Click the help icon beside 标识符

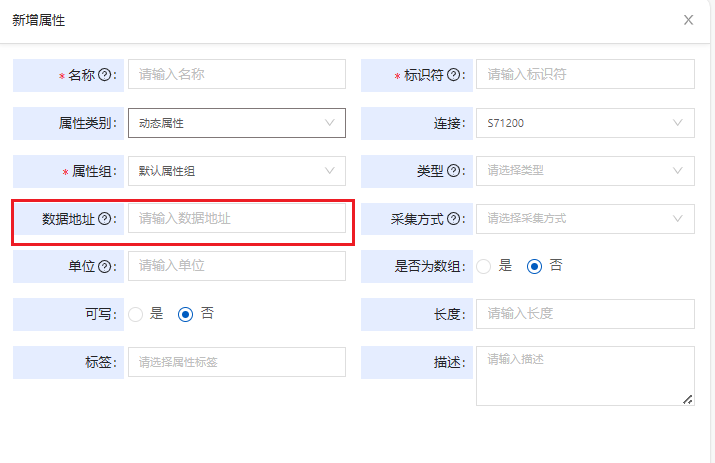[453, 74]
